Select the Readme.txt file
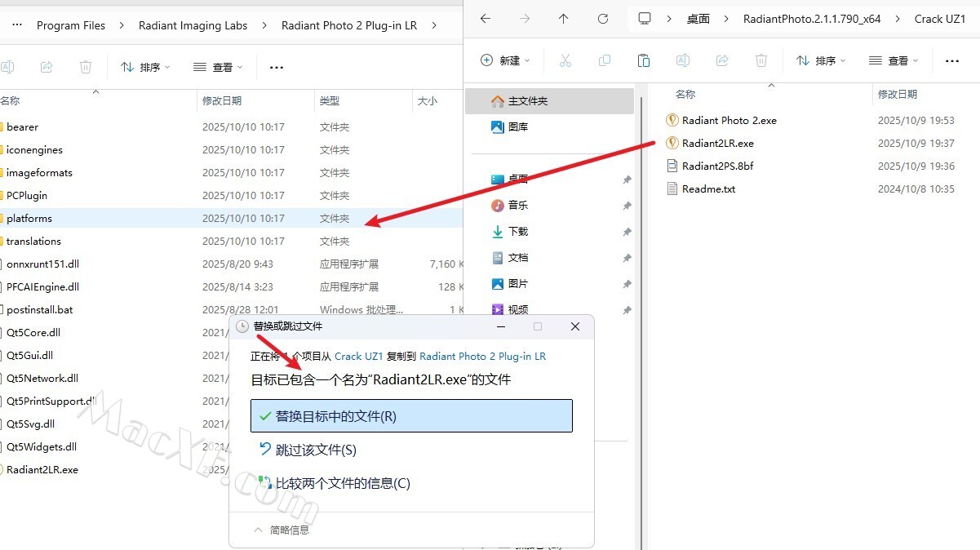The width and height of the screenshot is (980, 550). coord(708,189)
